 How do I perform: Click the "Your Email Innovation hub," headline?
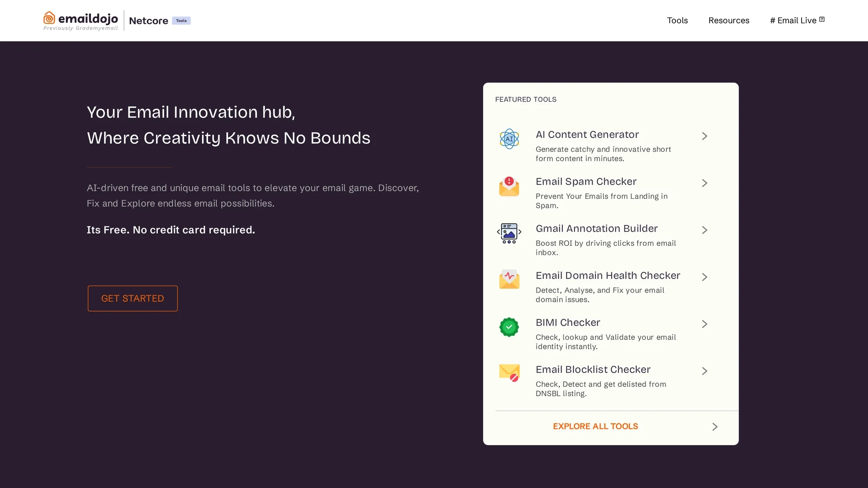click(191, 112)
